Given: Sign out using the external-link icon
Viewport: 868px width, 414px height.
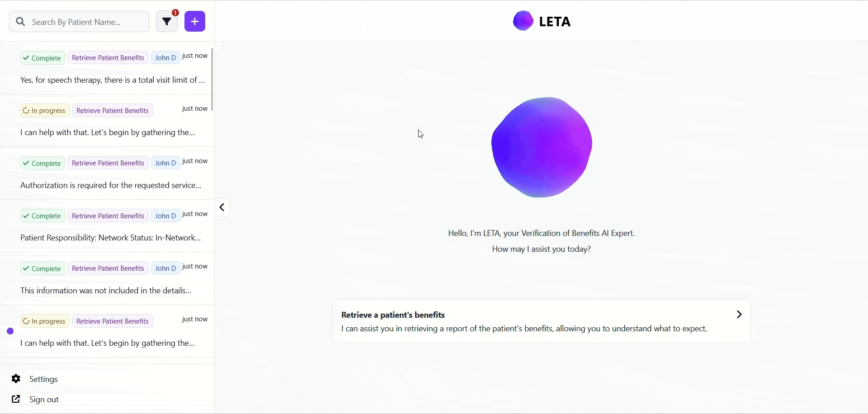Looking at the screenshot, I should click(x=15, y=400).
